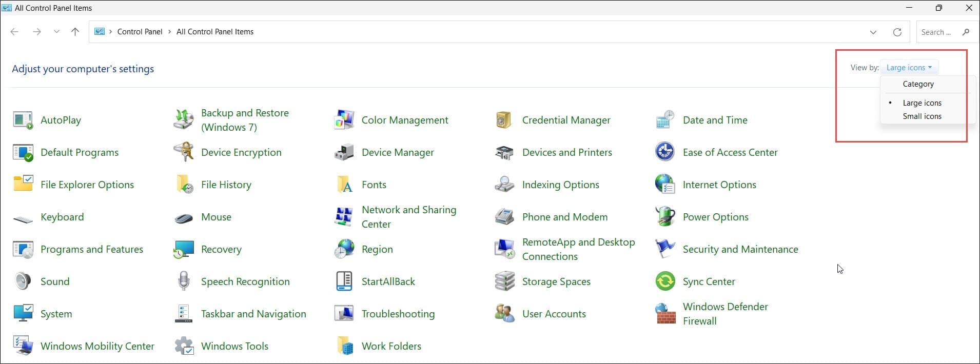Open the Programs and Features icon
Screen dimensions: 980x364
coord(23,249)
